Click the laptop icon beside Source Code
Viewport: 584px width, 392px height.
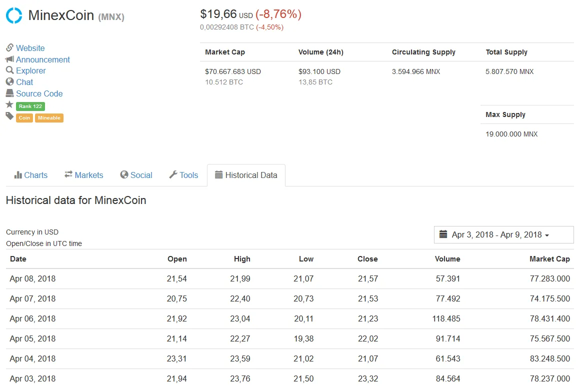pos(9,93)
